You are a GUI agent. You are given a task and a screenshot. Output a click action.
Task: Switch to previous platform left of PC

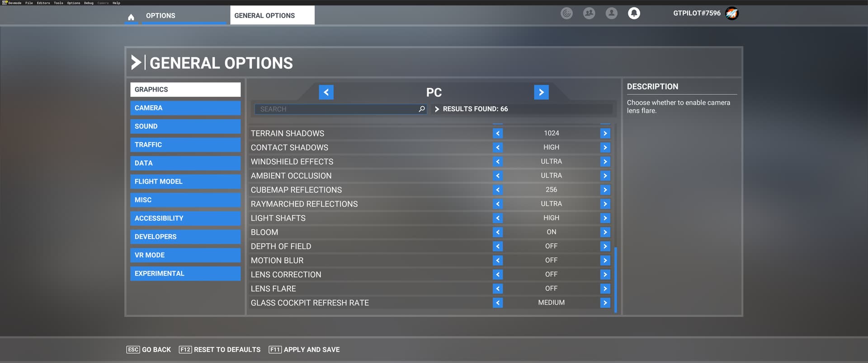click(326, 92)
